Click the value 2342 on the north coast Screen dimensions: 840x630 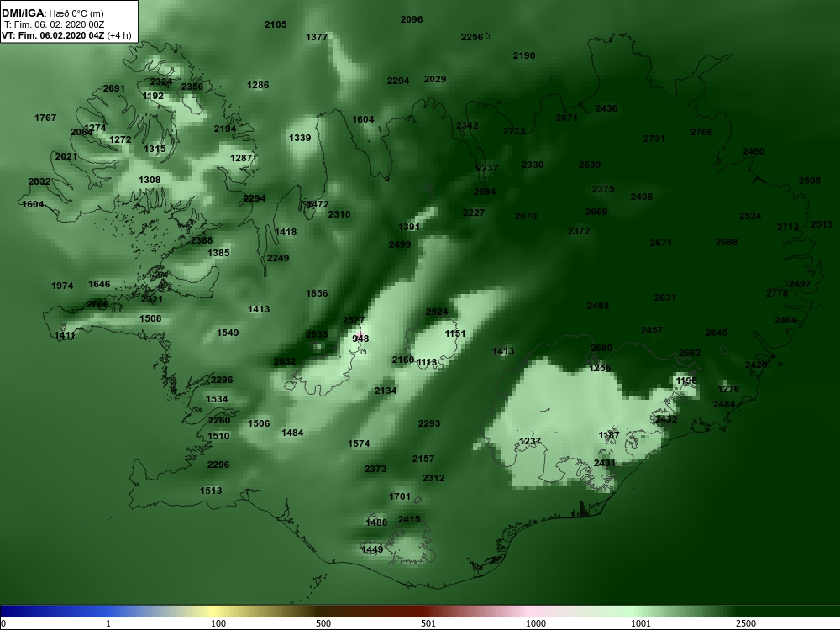(467, 125)
